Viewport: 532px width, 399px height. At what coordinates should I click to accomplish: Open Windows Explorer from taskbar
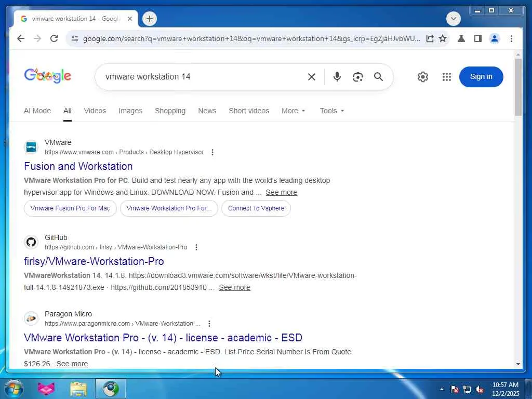(x=78, y=389)
